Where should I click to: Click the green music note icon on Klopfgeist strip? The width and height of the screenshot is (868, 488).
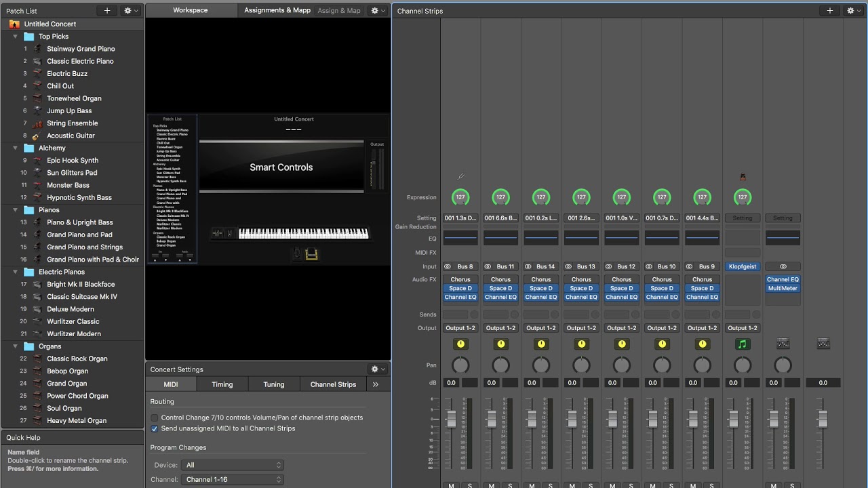(743, 344)
